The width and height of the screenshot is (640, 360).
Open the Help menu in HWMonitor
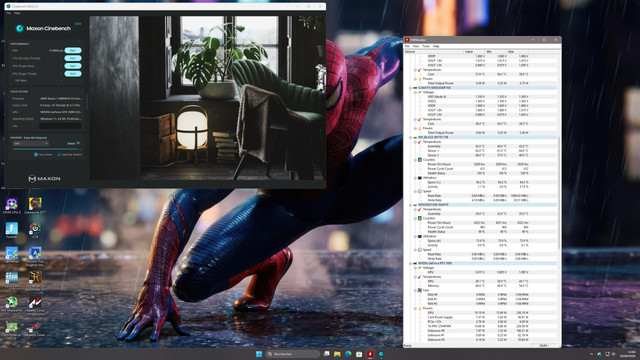(436, 46)
